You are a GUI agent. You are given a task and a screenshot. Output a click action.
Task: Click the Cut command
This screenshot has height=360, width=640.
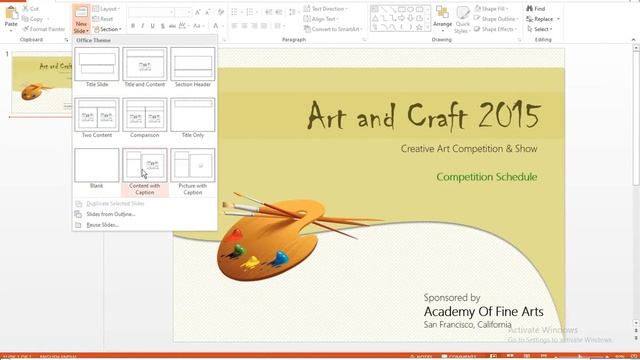coord(31,9)
